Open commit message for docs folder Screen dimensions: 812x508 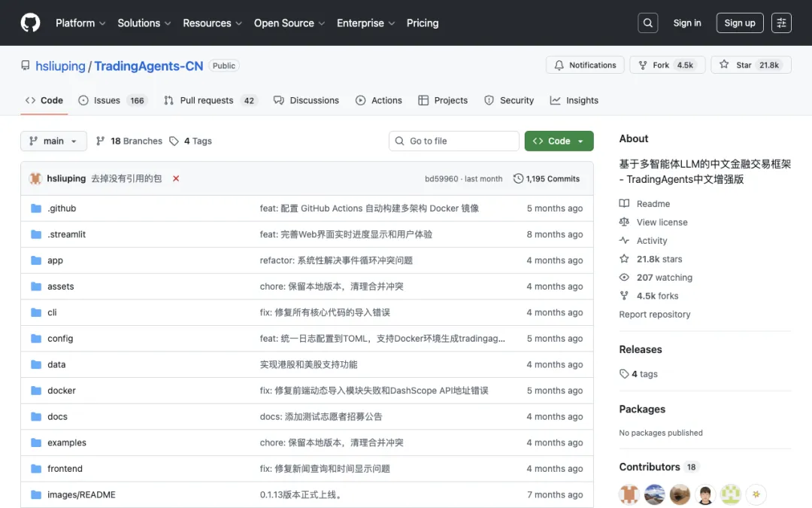[321, 417]
